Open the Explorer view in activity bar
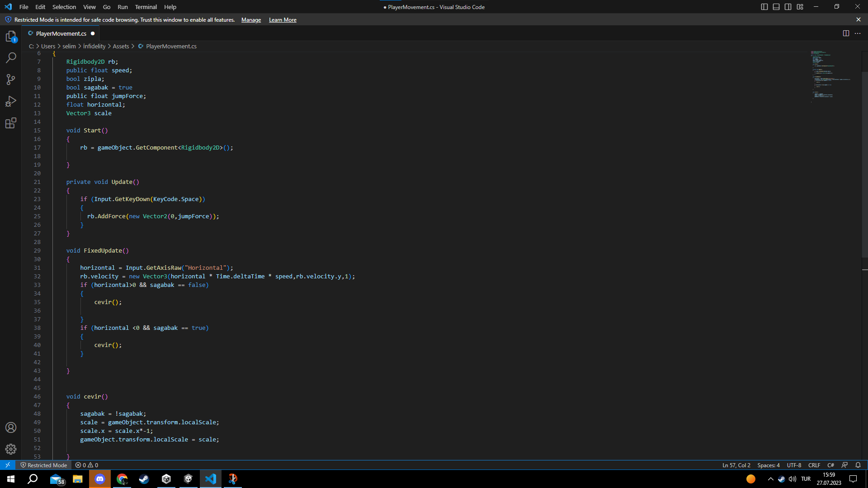This screenshot has height=488, width=868. 11,36
